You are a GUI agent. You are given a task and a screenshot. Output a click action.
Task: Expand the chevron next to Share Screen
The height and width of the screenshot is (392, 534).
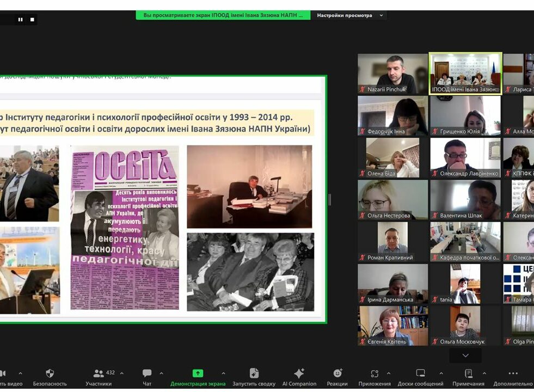pyautogui.click(x=223, y=373)
